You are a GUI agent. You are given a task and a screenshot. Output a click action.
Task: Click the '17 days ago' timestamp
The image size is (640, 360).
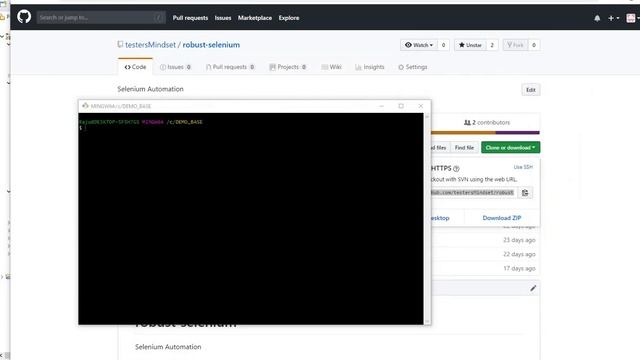519,269
